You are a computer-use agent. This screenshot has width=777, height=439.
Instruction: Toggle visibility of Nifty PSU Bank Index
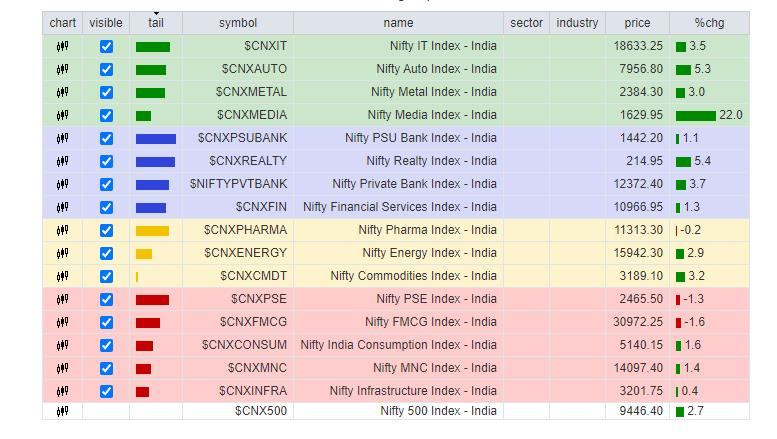107,138
